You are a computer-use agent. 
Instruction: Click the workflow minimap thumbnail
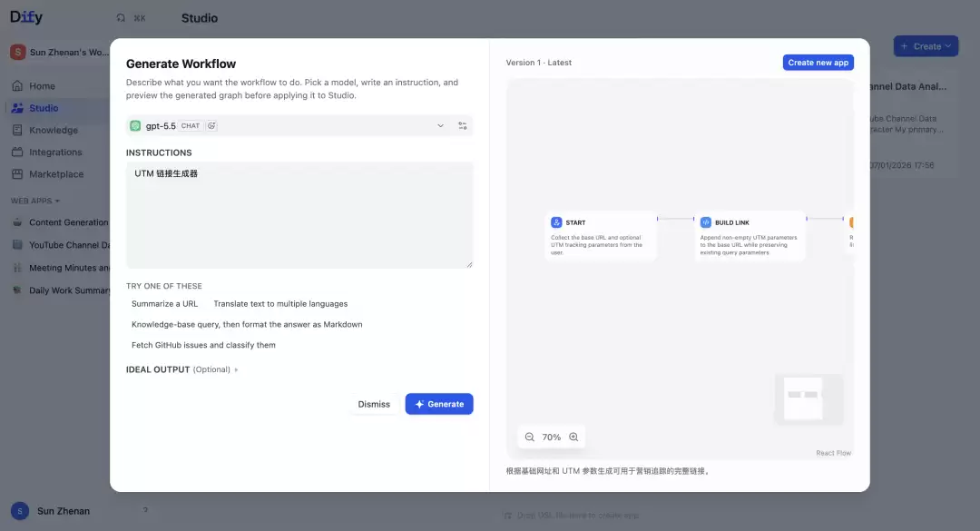[x=808, y=398]
